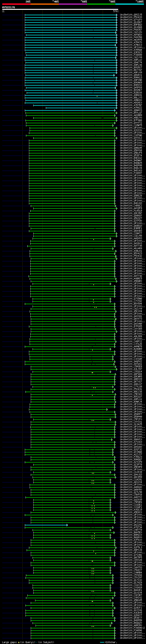Select UniRef100_B9HK13 label
Image resolution: width=146 pixels, height=644 pixels.
(131, 77)
